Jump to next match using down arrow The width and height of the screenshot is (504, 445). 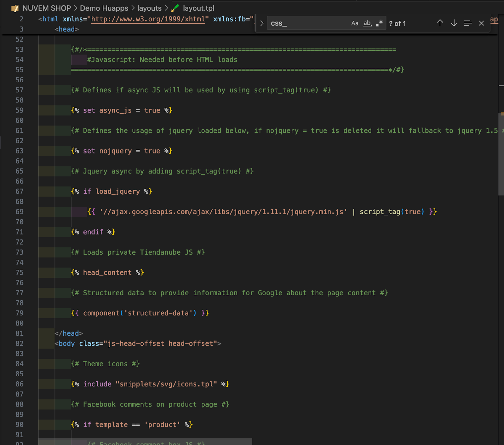click(454, 23)
